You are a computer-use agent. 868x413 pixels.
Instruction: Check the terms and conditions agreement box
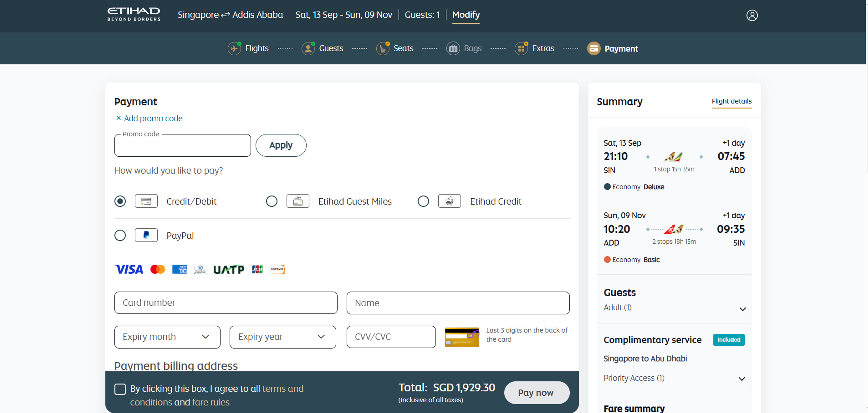coord(120,389)
